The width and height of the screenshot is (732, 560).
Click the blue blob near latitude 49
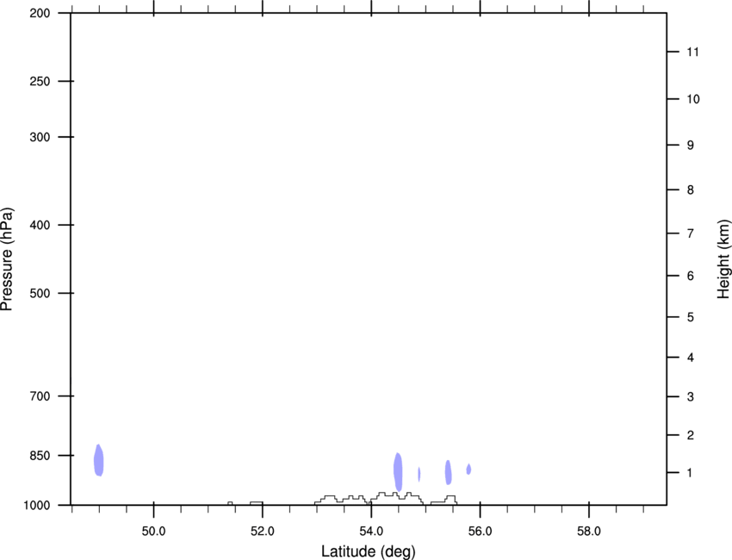[x=98, y=461]
